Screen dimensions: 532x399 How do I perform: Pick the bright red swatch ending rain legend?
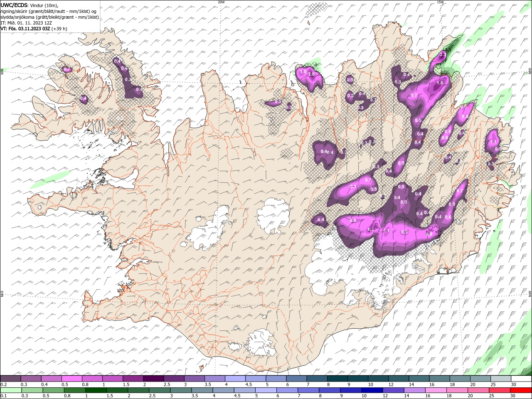point(521,390)
